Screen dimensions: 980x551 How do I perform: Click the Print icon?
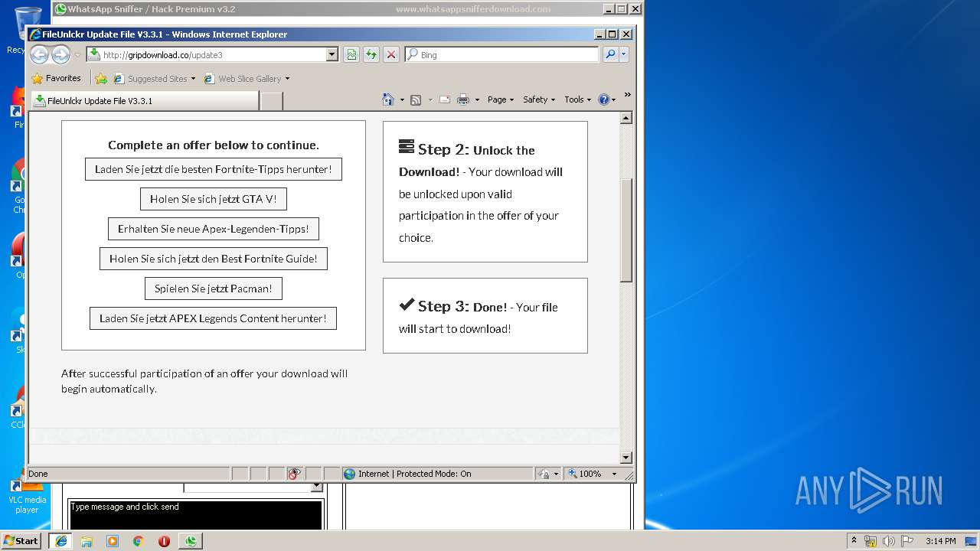pos(462,99)
